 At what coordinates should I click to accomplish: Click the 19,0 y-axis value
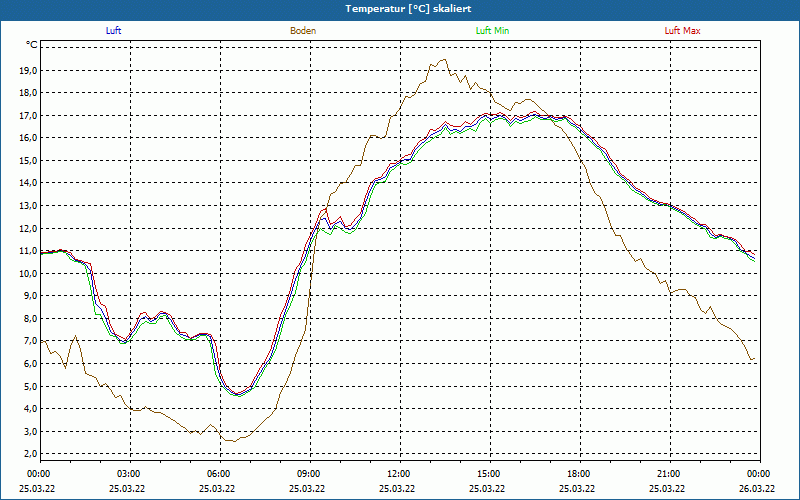29,70
